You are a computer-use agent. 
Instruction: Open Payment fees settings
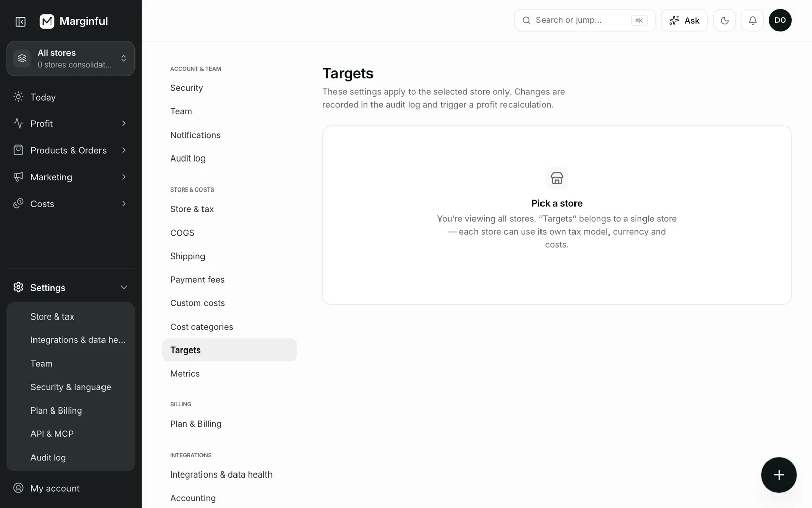click(x=229, y=279)
